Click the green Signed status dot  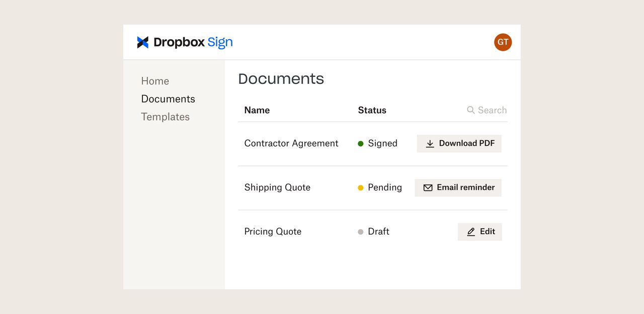coord(360,143)
